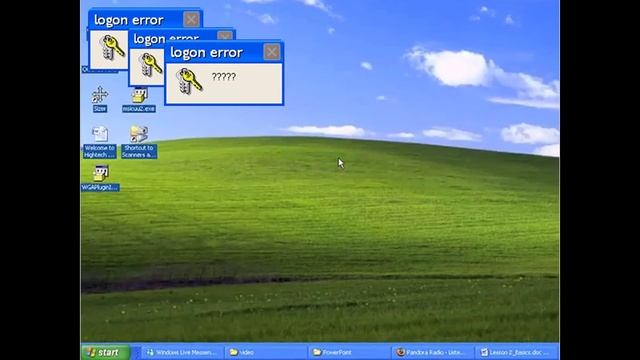Close the rearmost logon error dialog
The width and height of the screenshot is (640, 360).
pos(191,20)
